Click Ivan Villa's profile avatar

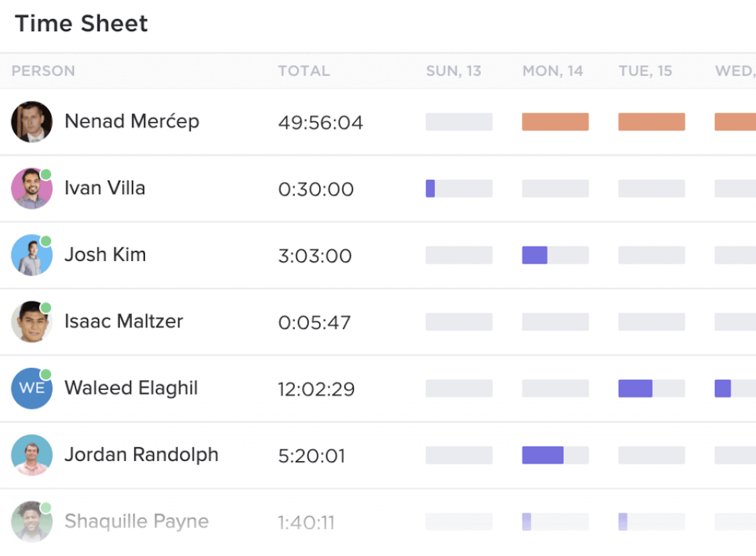(31, 188)
